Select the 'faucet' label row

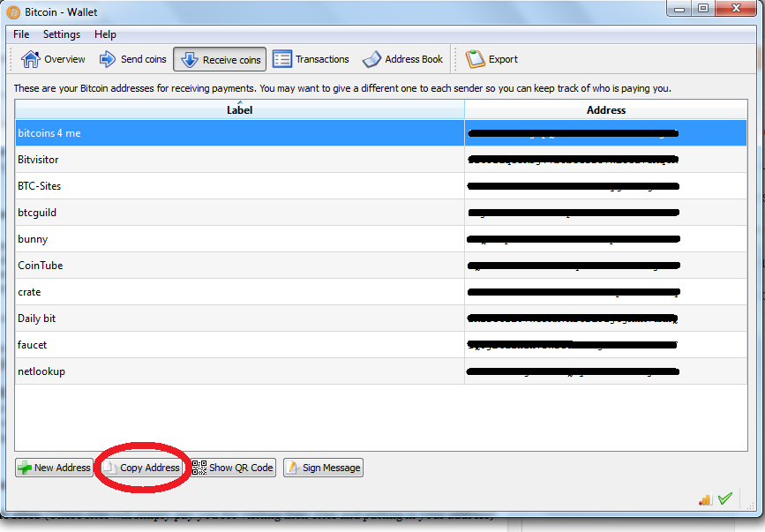point(239,345)
